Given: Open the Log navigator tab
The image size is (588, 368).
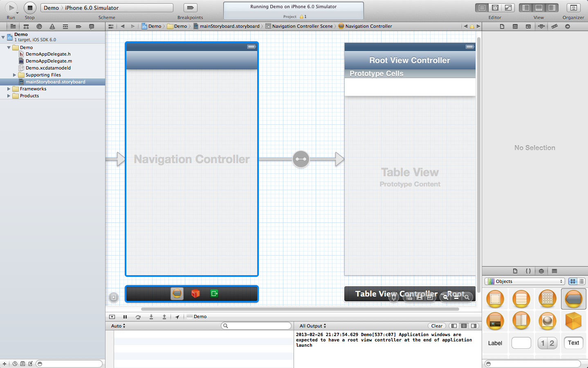Looking at the screenshot, I should pyautogui.click(x=92, y=27).
